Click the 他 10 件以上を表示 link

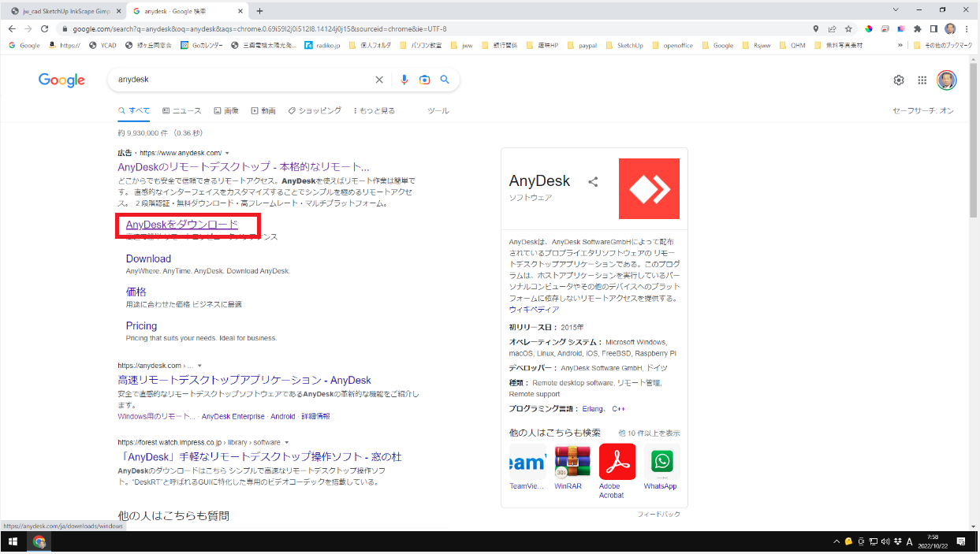click(x=649, y=433)
